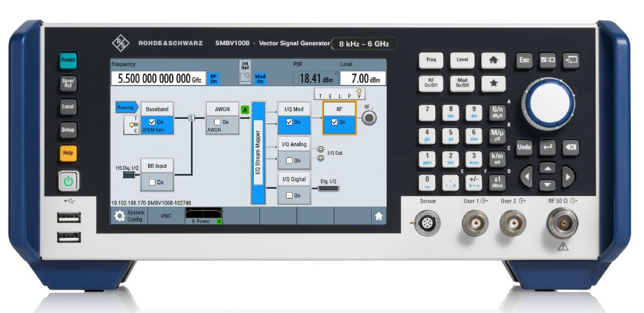Push the Esc key
Viewport: 644px width, 313px height.
click(524, 60)
